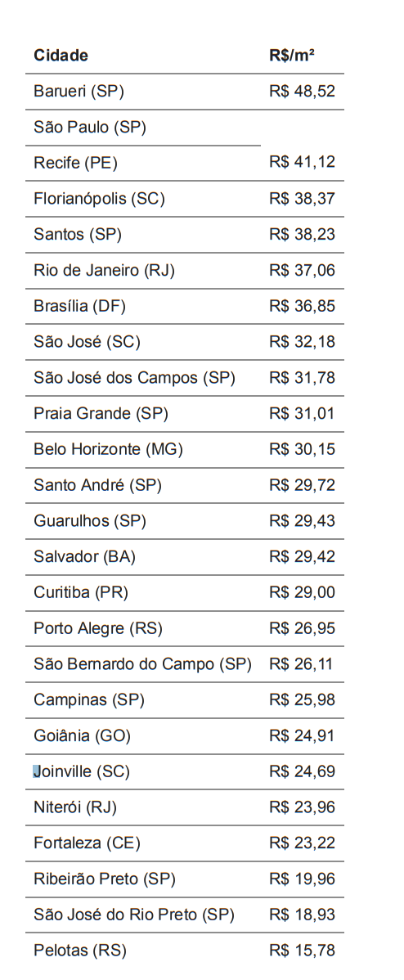Select São Bernardo do Campo (SP) text
The image size is (404, 980).
[x=142, y=664]
